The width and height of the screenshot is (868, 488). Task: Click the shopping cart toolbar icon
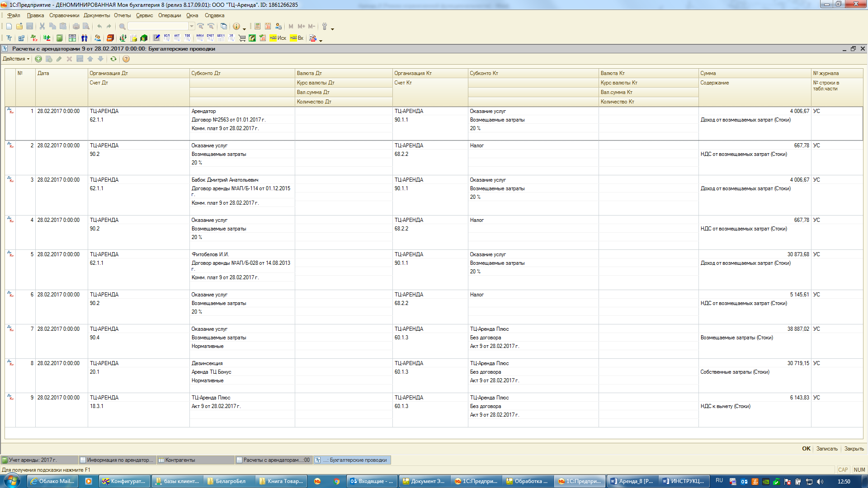pyautogui.click(x=242, y=38)
